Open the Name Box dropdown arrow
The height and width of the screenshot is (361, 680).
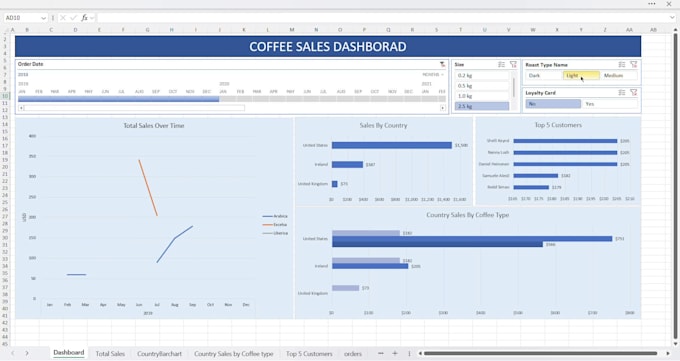coord(43,18)
